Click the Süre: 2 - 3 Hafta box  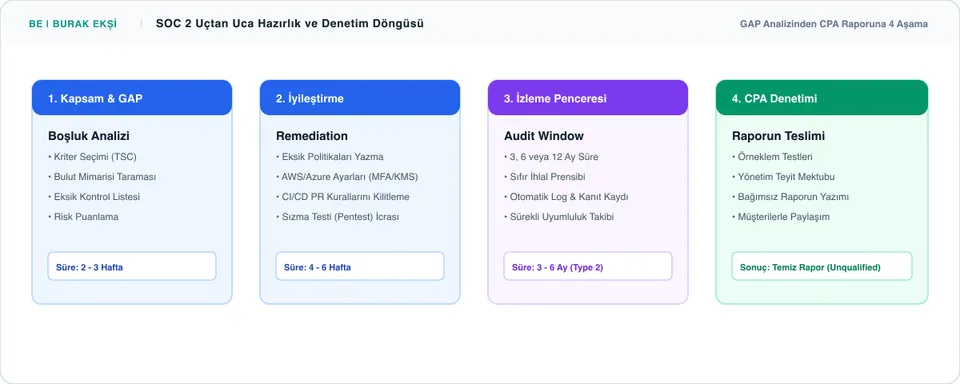click(132, 266)
